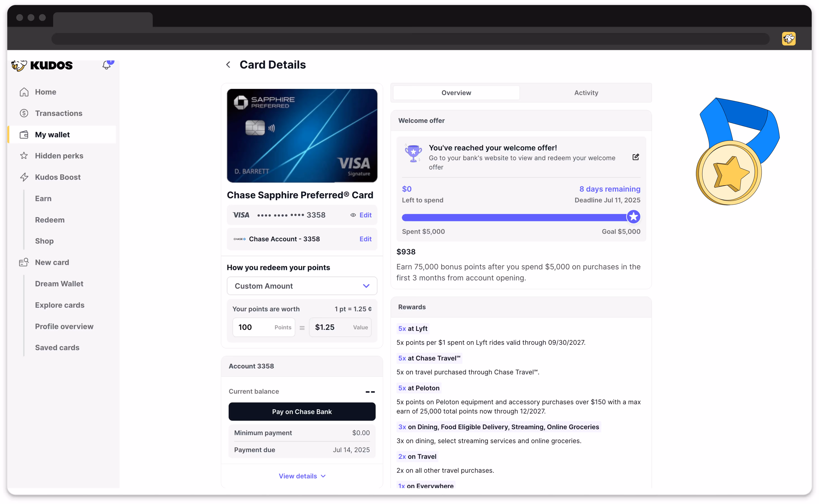Click the 2x on Travel reward label

417,457
